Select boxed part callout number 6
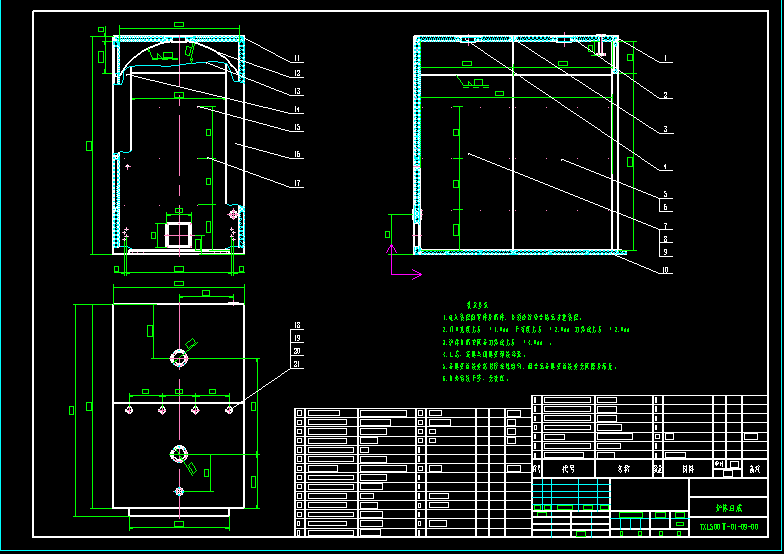784x554 pixels. (x=666, y=206)
